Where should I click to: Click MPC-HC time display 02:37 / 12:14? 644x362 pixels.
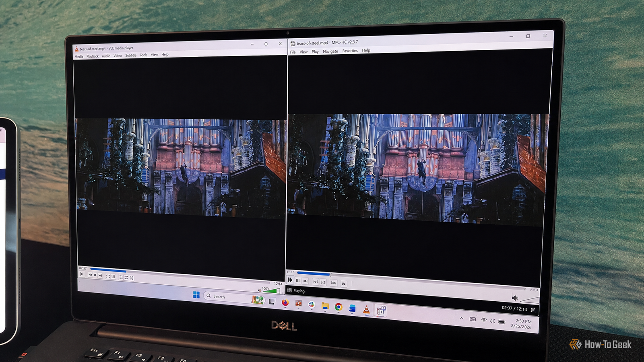[x=514, y=309]
